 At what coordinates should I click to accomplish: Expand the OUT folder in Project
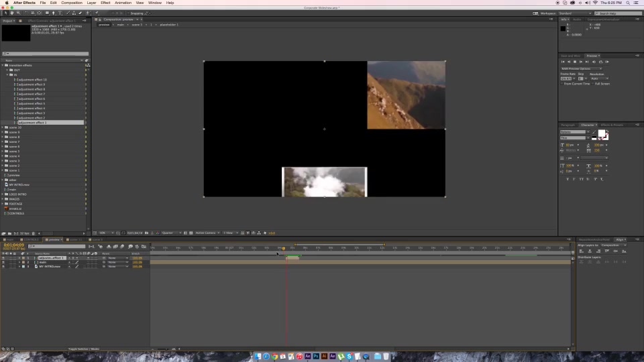(x=7, y=70)
